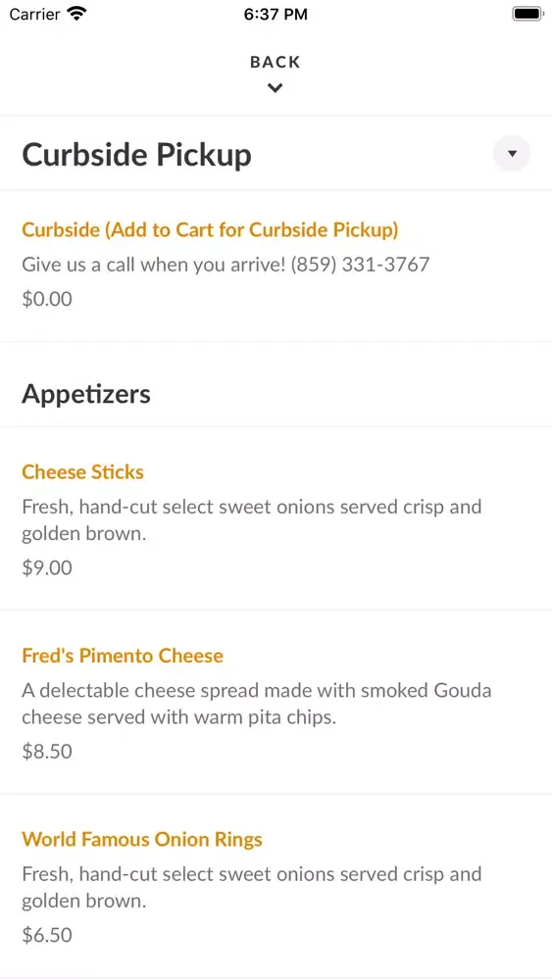Tap the down chevron under BACK

click(276, 88)
